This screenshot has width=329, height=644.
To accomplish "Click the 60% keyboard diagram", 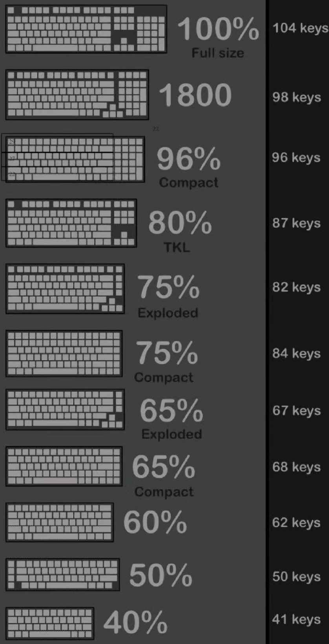I will pyautogui.click(x=60, y=522).
